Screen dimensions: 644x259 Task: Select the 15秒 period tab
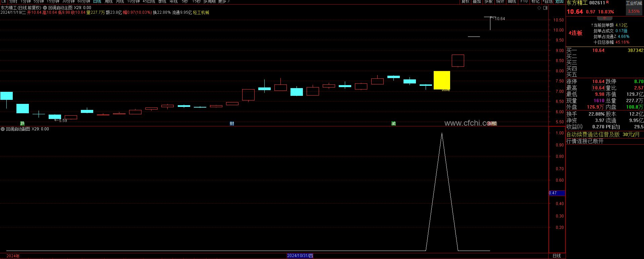pos(197,1)
